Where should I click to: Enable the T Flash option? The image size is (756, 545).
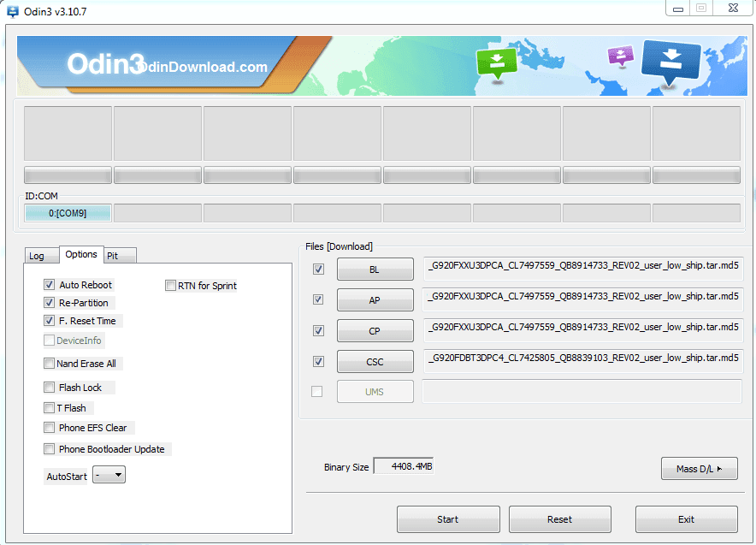coord(50,408)
